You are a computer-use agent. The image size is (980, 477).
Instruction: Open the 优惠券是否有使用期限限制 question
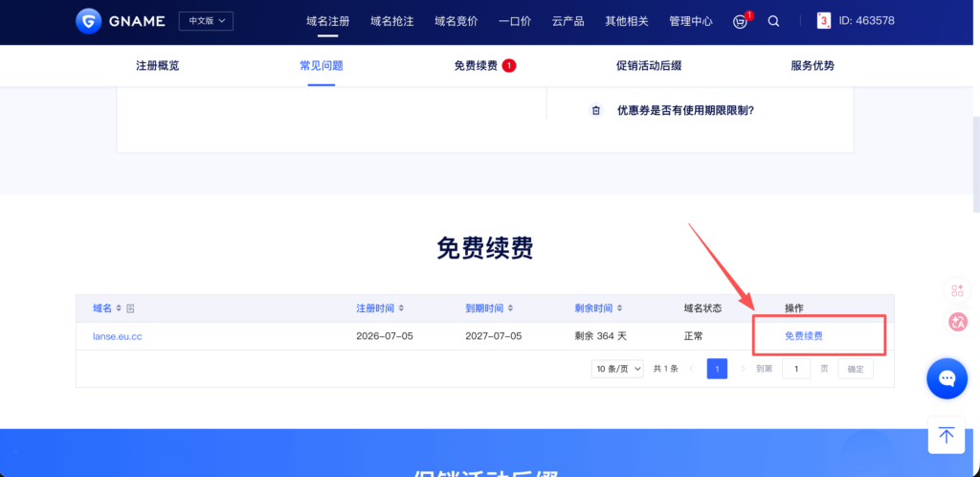685,111
